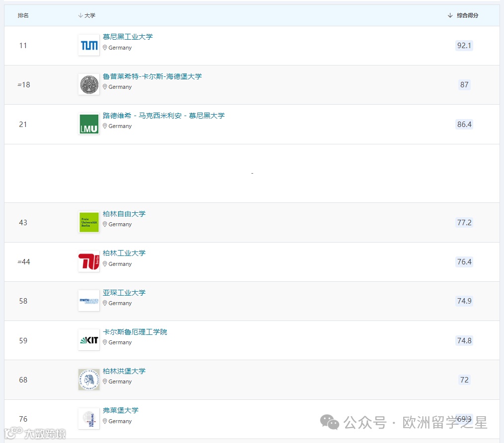Click the sort arrow next to 大学
Screen dimensions: 504x443
point(80,15)
